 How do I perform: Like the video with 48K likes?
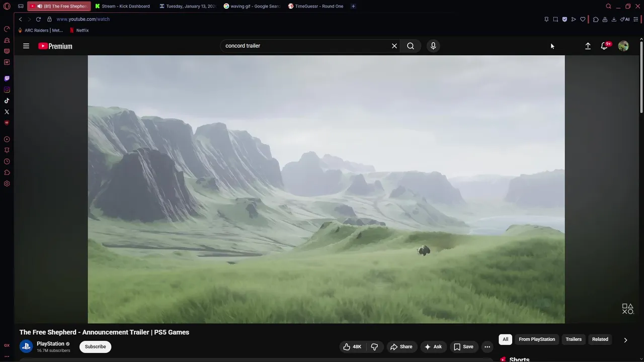point(352,347)
